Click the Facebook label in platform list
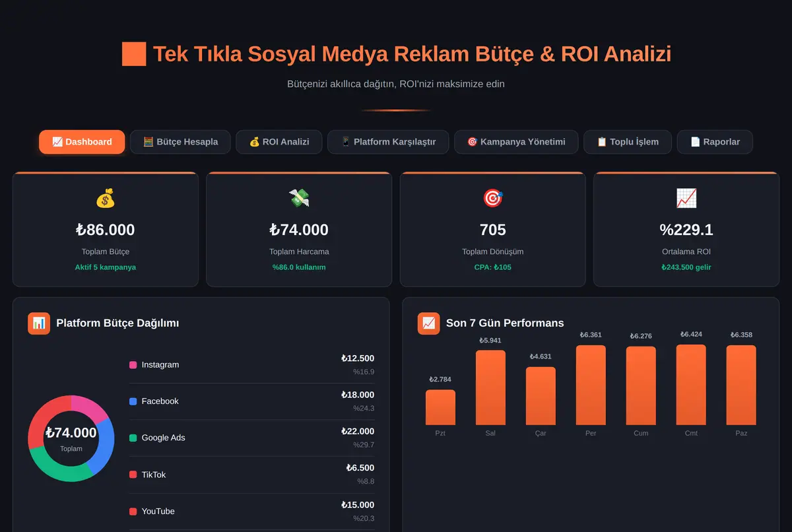Viewport: 792px width, 532px height. (x=160, y=401)
